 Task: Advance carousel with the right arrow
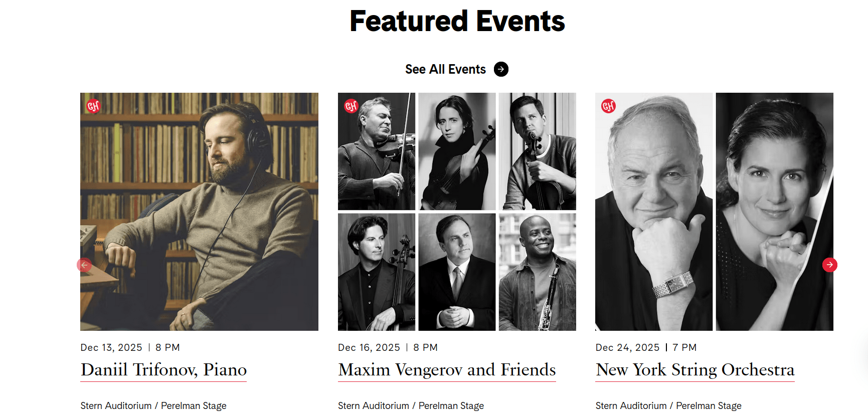tap(829, 265)
